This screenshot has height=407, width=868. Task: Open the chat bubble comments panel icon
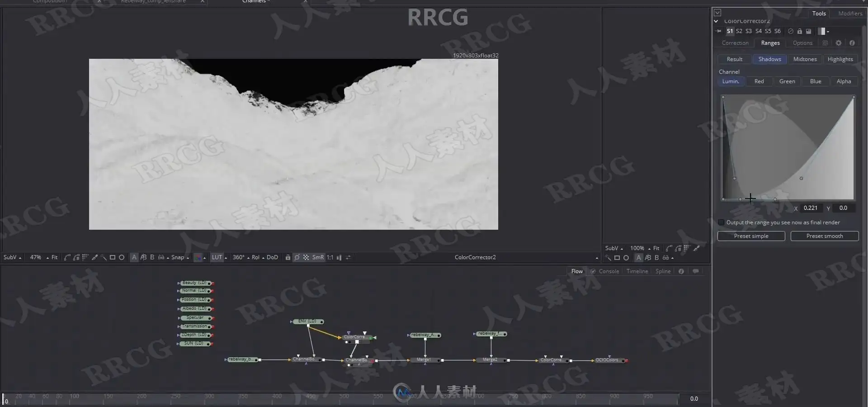[x=695, y=271]
